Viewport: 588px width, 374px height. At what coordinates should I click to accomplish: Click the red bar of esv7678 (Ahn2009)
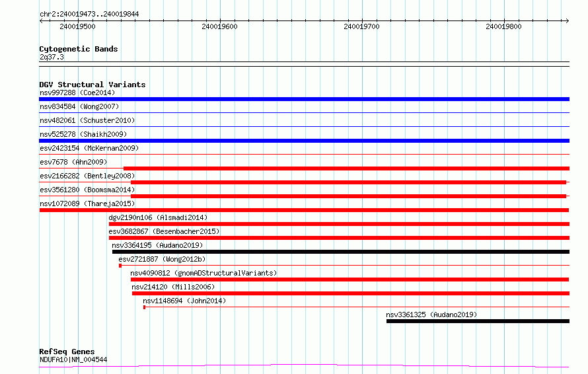[346, 168]
